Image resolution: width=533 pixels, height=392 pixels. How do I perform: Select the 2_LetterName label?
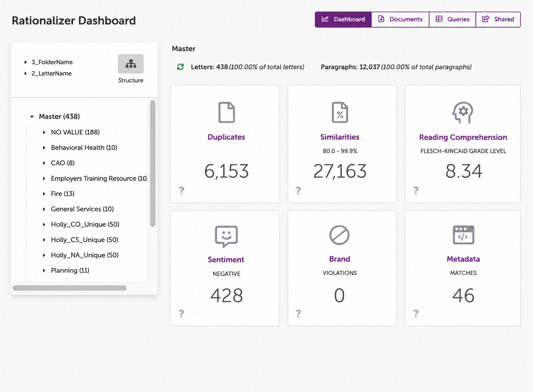pyautogui.click(x=51, y=74)
